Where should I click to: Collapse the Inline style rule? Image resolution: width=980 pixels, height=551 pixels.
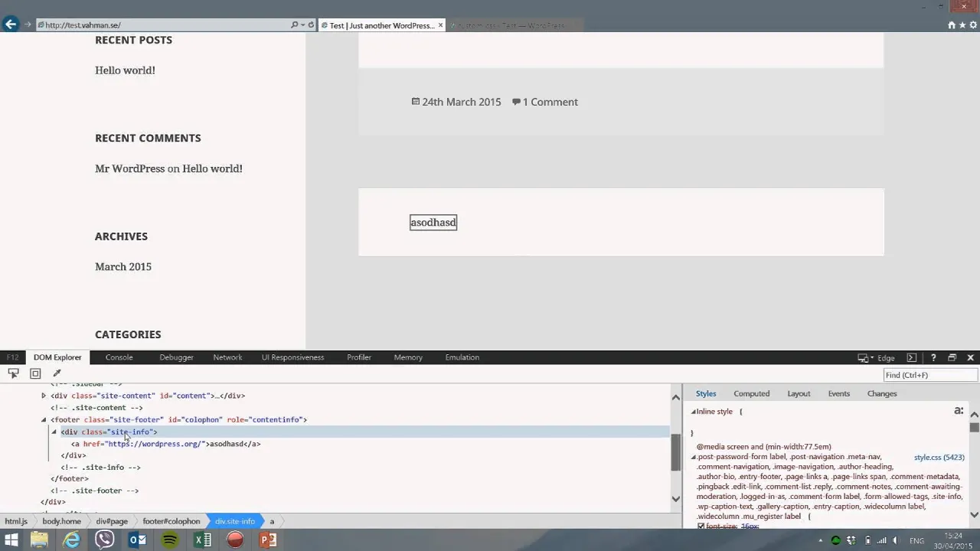[x=694, y=412]
